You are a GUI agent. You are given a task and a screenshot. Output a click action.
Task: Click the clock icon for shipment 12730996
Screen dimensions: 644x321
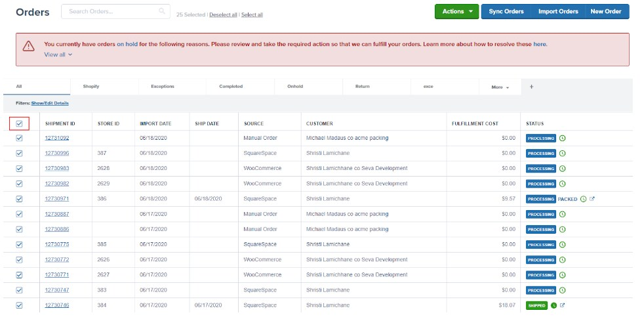point(562,154)
